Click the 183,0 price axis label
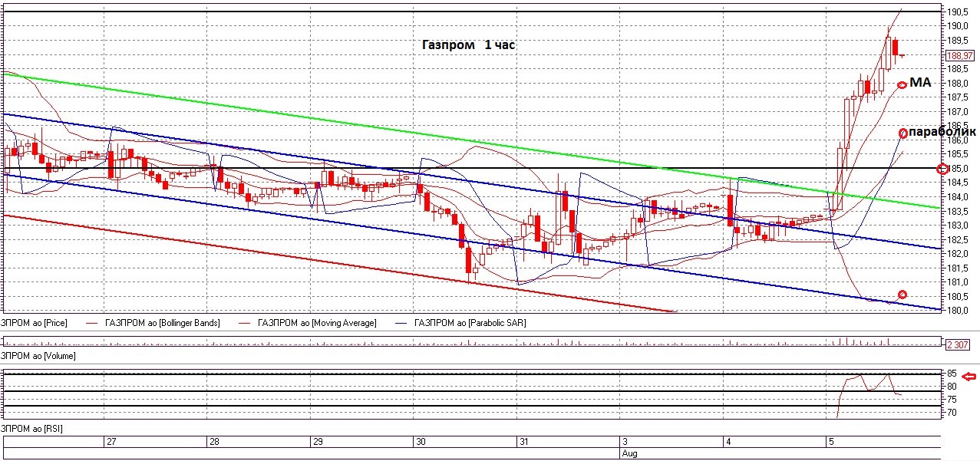This screenshot has height=461, width=980. click(x=956, y=226)
